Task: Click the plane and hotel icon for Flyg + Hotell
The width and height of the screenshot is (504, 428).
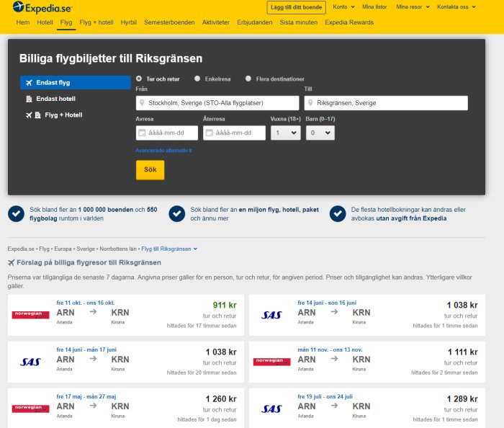Action: point(33,115)
